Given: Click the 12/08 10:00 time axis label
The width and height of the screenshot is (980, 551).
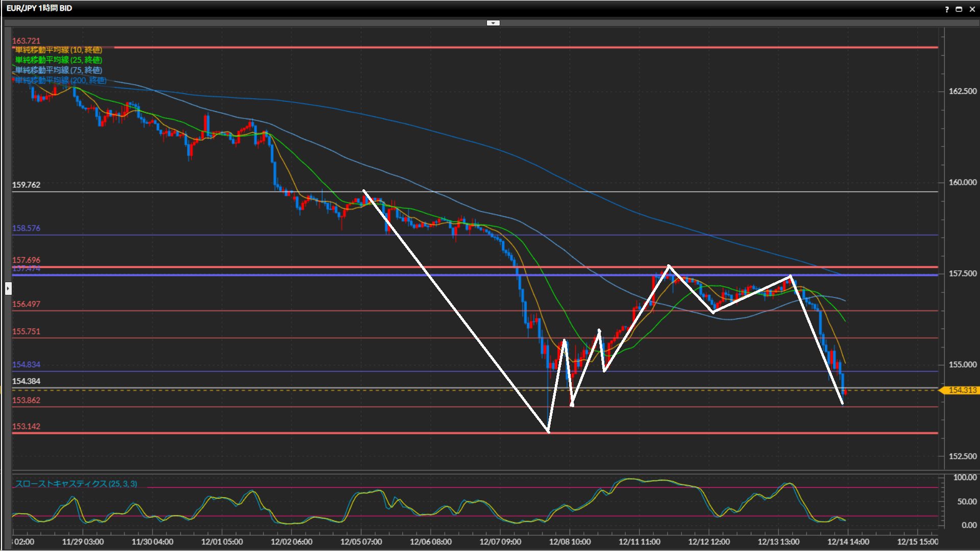Looking at the screenshot, I should (570, 542).
